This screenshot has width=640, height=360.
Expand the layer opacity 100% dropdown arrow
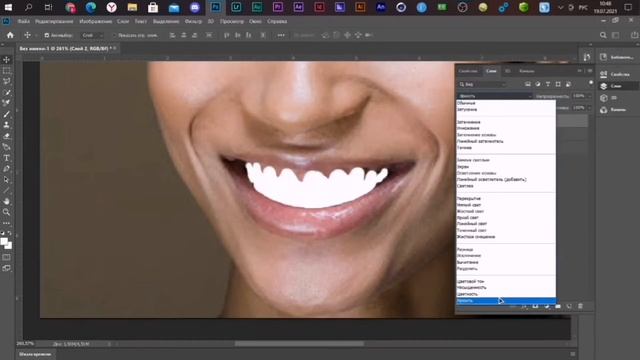click(x=589, y=96)
